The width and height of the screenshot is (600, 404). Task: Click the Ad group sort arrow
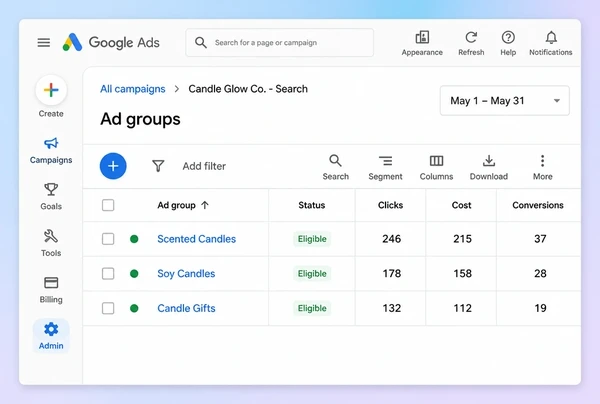click(205, 205)
